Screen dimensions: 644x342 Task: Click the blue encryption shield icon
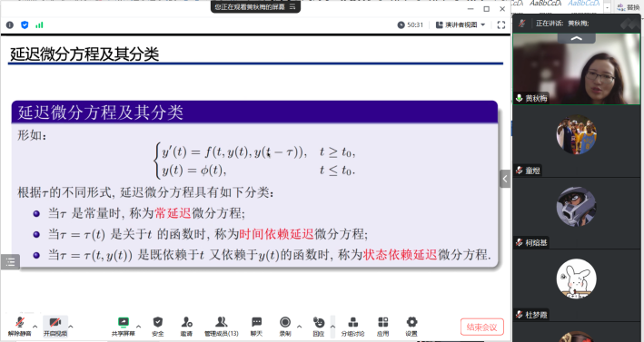coord(25,25)
